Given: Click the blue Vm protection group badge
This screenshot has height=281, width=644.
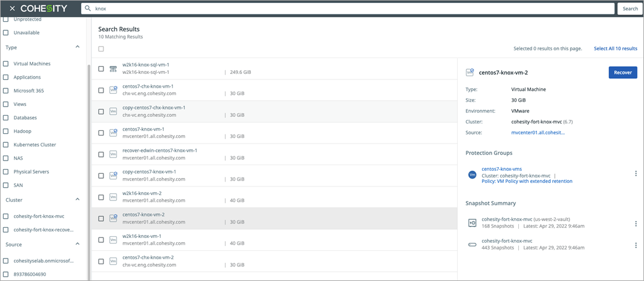Looking at the screenshot, I should coord(472,174).
